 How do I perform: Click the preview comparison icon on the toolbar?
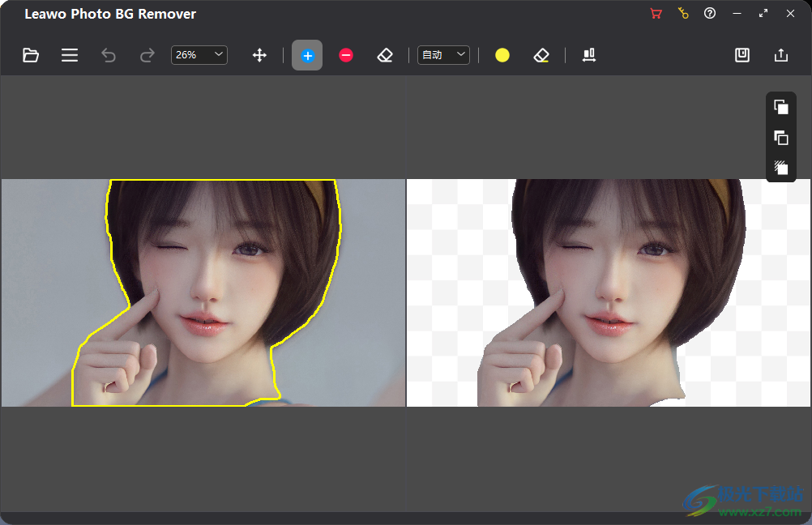(x=589, y=55)
